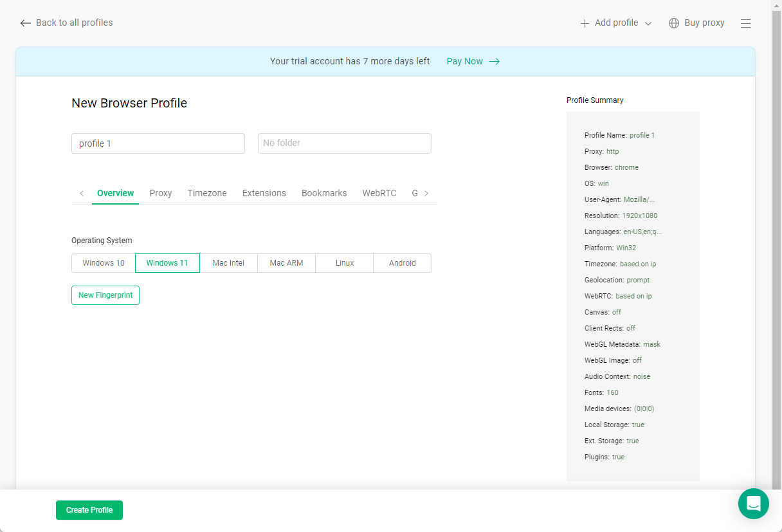The height and width of the screenshot is (532, 782).
Task: Choose Mac ARM as operating system
Action: [x=286, y=263]
